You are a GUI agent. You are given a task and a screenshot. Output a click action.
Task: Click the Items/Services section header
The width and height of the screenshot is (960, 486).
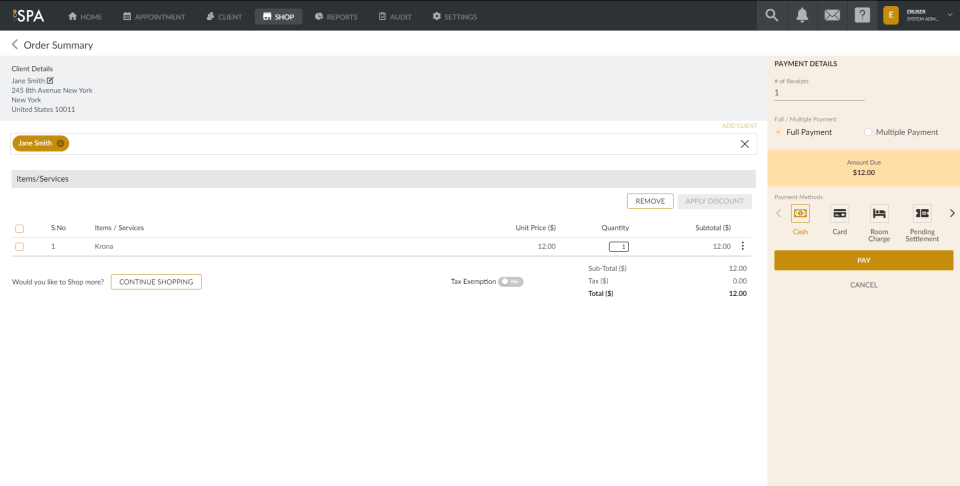(x=383, y=179)
